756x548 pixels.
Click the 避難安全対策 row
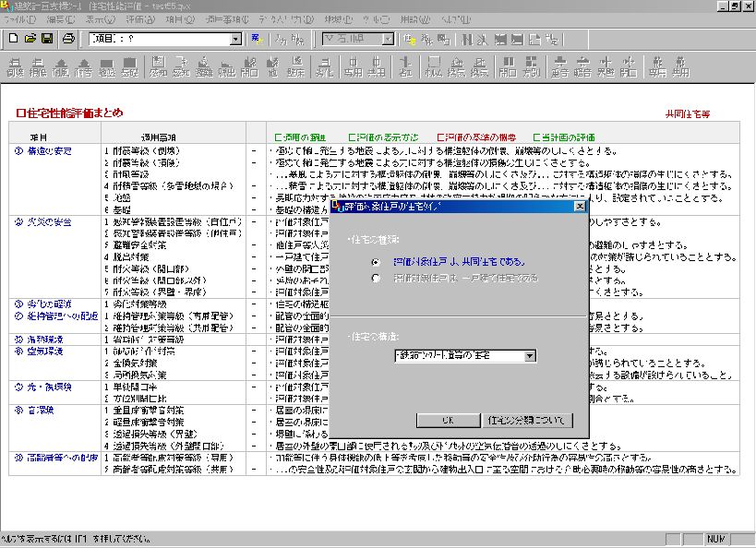tap(135, 245)
